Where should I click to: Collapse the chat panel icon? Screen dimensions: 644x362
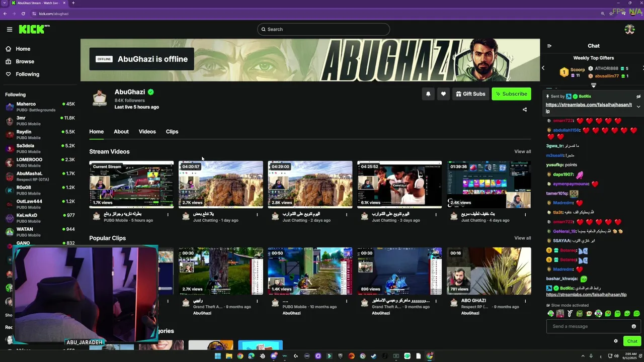[549, 46]
